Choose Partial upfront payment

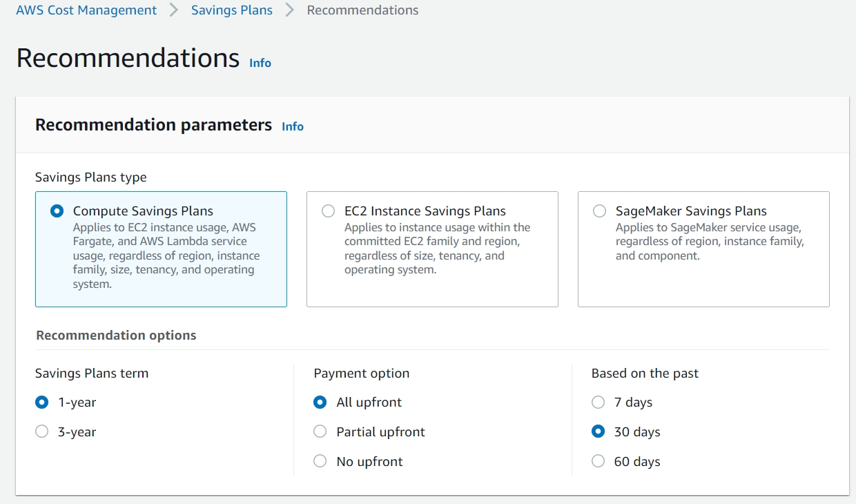320,432
